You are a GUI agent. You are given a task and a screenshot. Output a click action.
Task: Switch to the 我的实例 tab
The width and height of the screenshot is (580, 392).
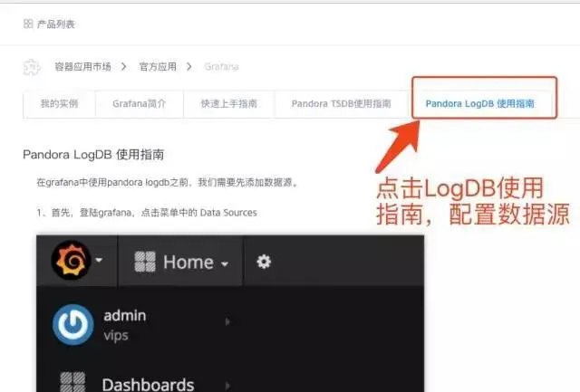pos(59,104)
